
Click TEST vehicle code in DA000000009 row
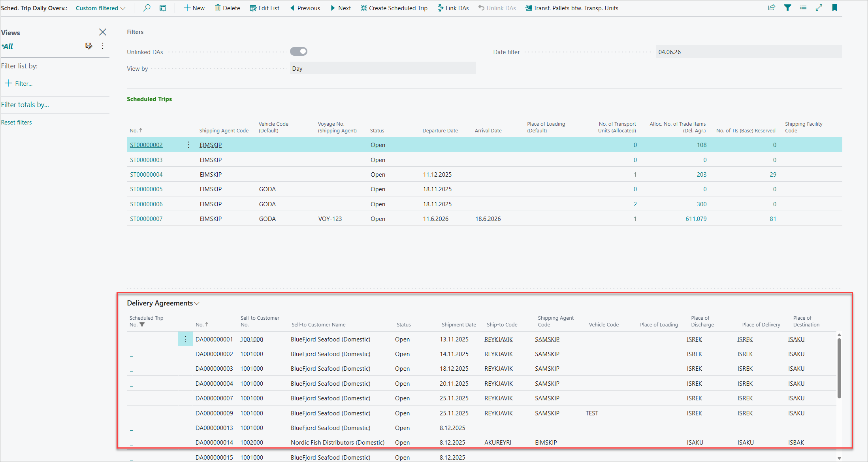tap(592, 413)
